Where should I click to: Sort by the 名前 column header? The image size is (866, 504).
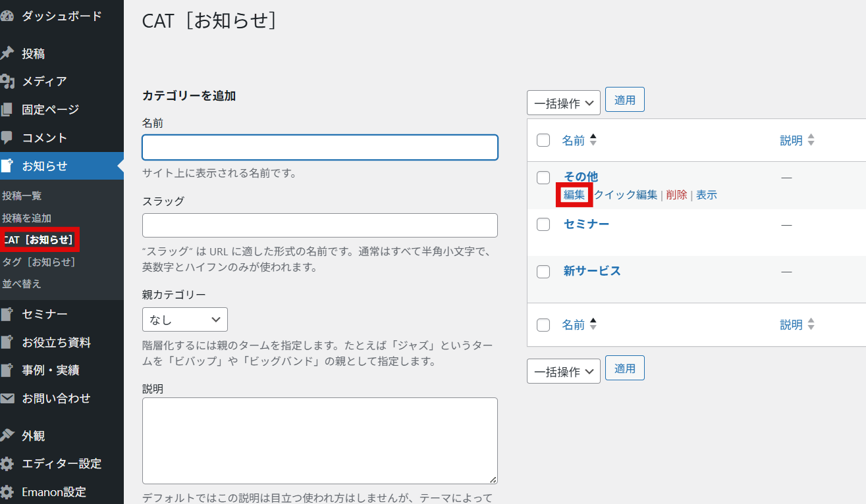[574, 140]
